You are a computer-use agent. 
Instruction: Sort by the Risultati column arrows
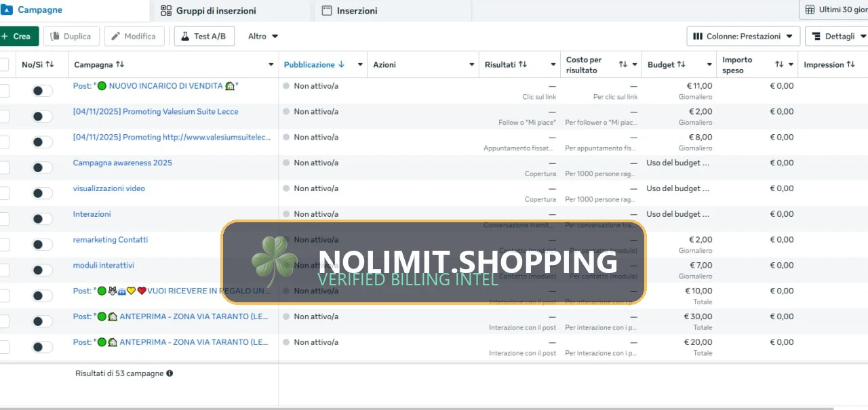point(522,64)
